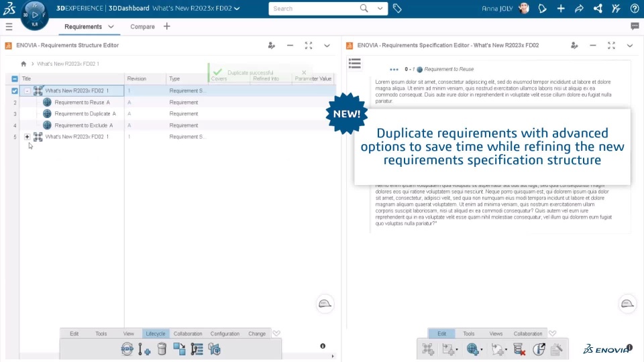Collapse the Specification Editor action bar chevron

coord(552,333)
